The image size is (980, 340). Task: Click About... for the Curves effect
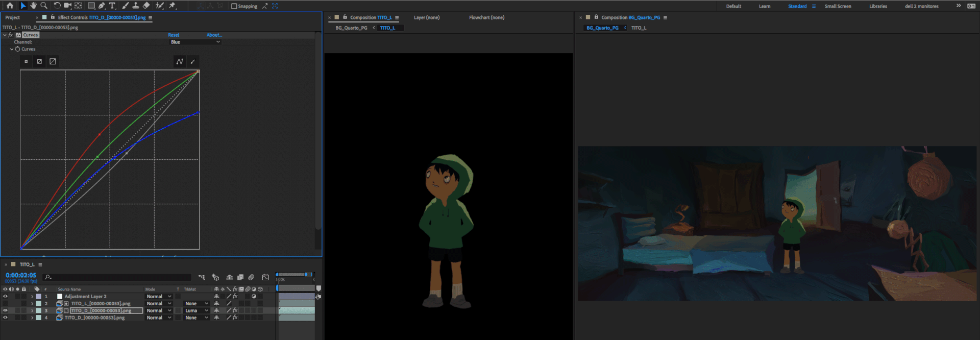point(214,35)
